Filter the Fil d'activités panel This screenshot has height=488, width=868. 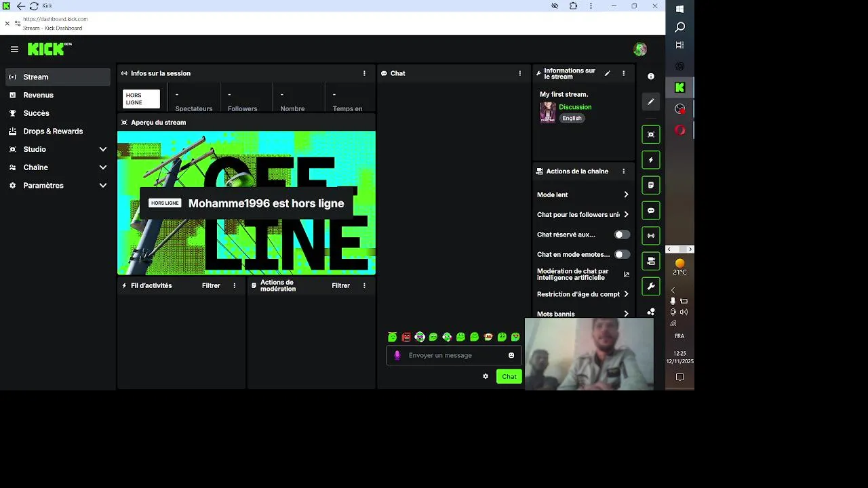tap(211, 286)
